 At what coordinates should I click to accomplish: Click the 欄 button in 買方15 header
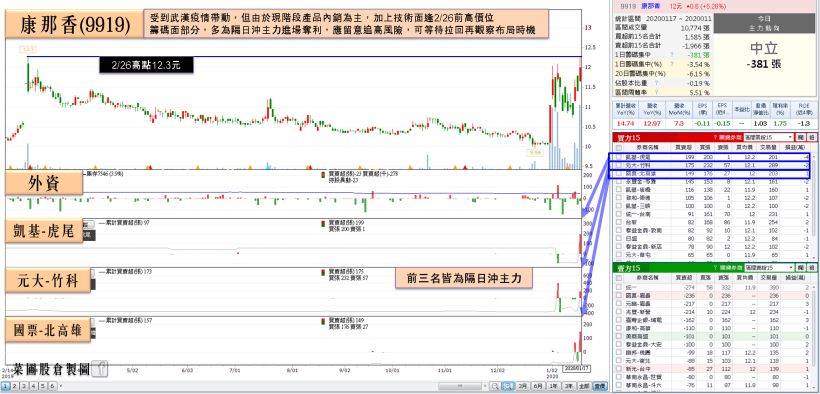(800, 137)
